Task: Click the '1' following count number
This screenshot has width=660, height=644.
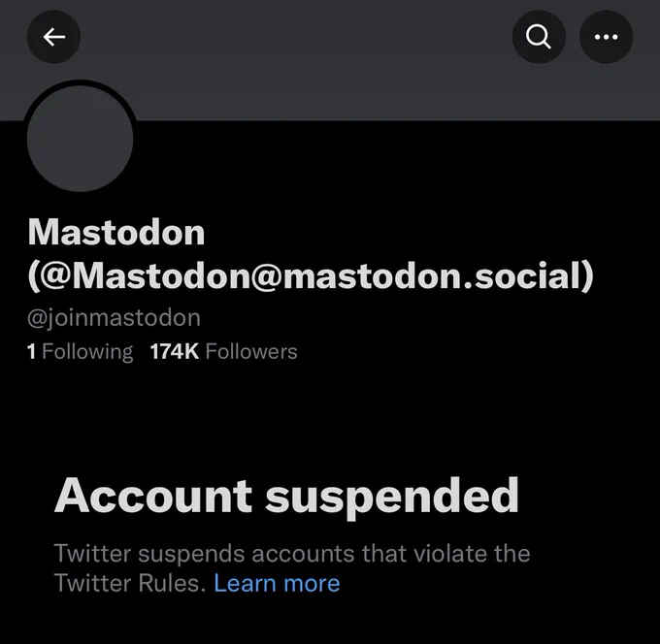Action: (x=31, y=352)
